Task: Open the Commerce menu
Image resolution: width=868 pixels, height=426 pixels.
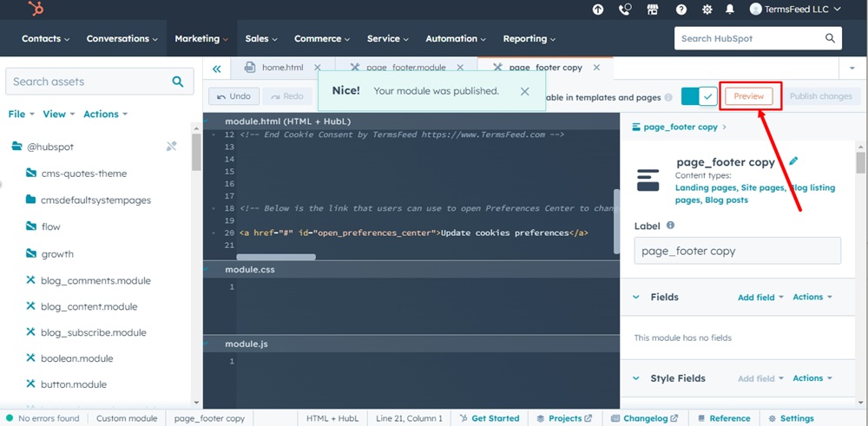Action: pos(322,39)
